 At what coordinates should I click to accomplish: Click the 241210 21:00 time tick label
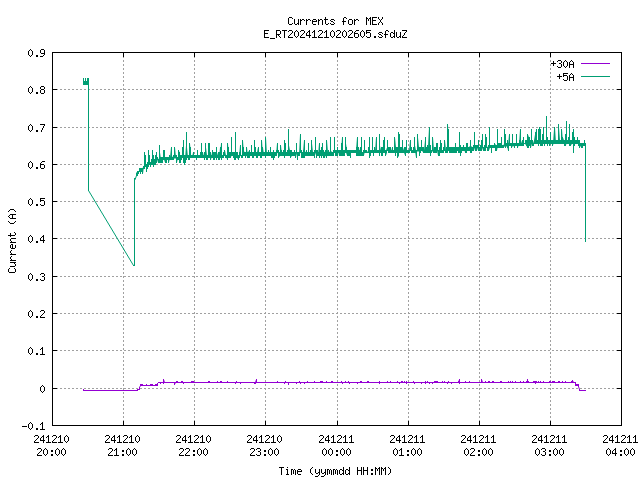click(122, 446)
